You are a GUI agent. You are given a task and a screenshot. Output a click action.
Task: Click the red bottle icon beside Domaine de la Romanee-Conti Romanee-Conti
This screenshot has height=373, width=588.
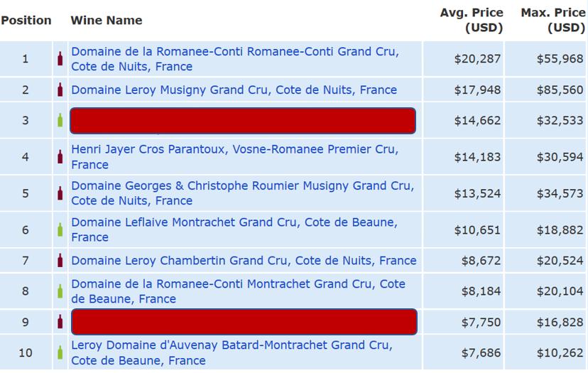60,58
